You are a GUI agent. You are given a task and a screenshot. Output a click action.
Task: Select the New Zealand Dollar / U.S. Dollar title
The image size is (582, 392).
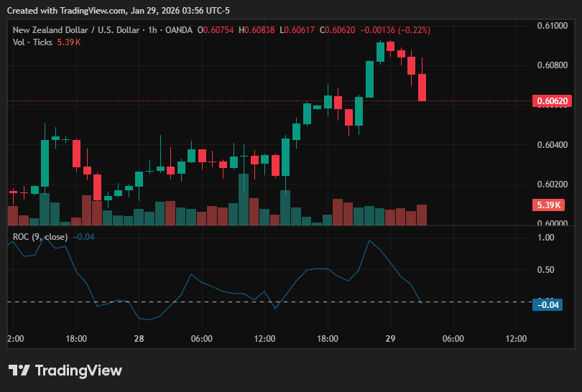(76, 30)
